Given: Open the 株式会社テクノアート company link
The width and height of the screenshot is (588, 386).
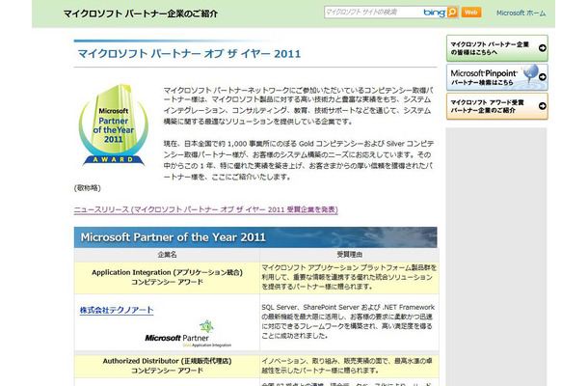Looking at the screenshot, I should [x=117, y=310].
